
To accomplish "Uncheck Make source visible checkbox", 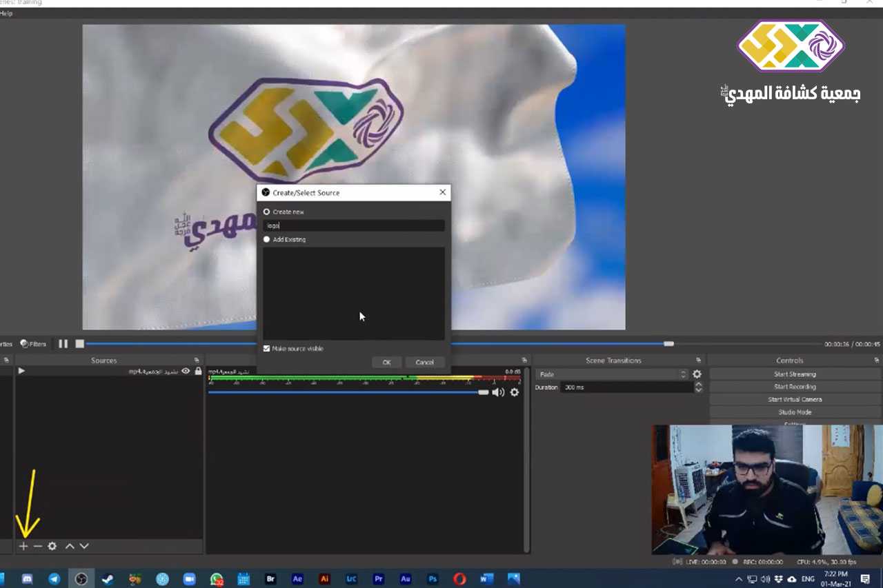I will 267,349.
